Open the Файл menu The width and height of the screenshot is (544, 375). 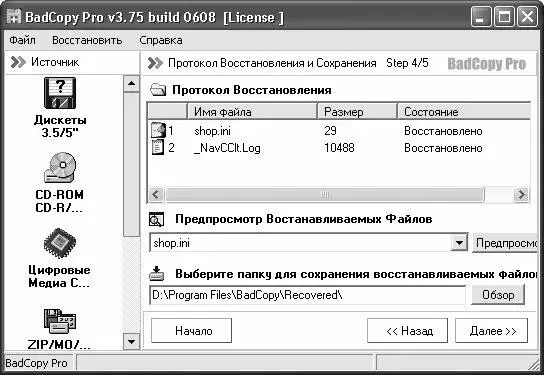click(22, 40)
